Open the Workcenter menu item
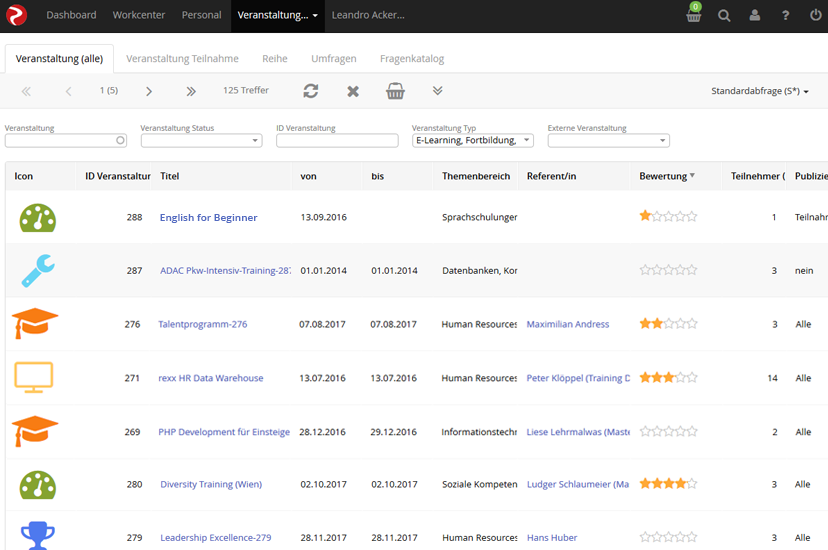The image size is (828, 550). 139,16
